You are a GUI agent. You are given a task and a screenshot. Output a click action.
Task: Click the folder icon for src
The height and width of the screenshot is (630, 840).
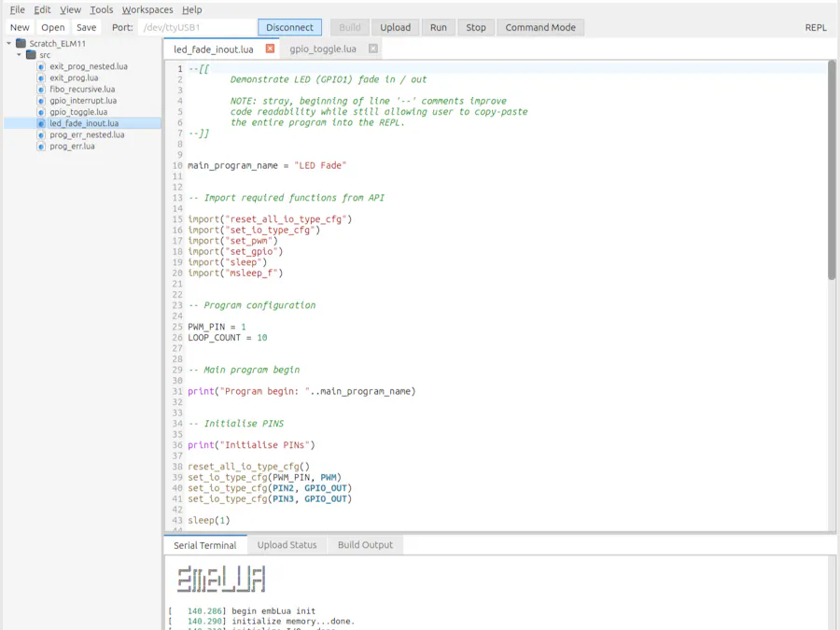31,55
